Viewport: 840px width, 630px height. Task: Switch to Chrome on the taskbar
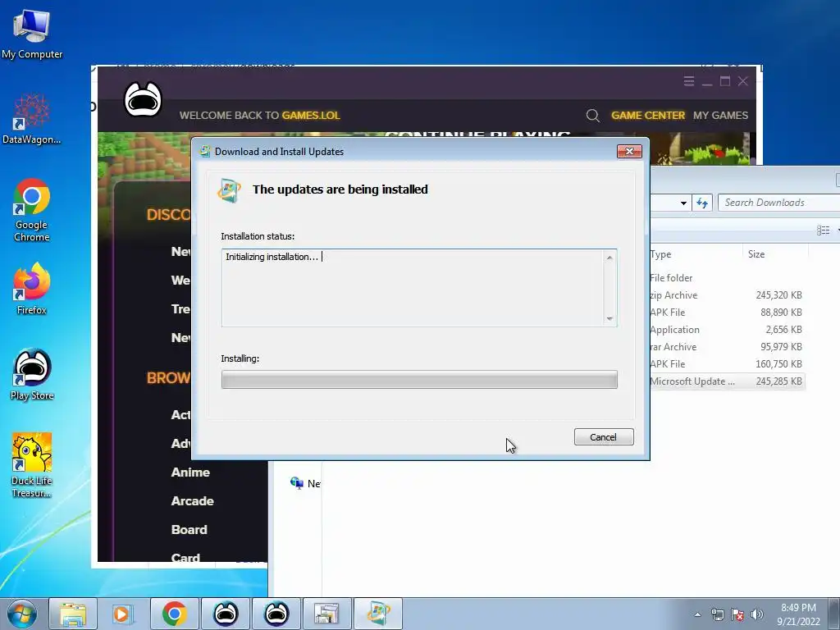pos(174,614)
